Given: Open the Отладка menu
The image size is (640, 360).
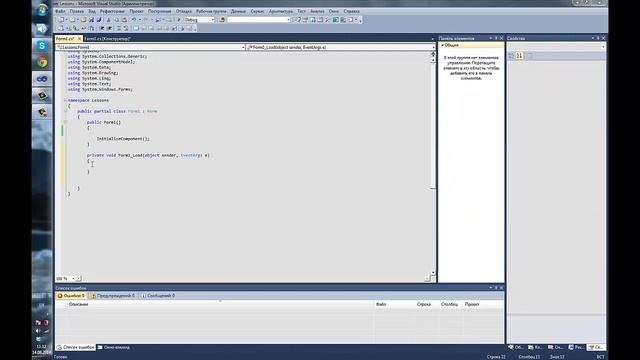Looking at the screenshot, I should pos(184,11).
